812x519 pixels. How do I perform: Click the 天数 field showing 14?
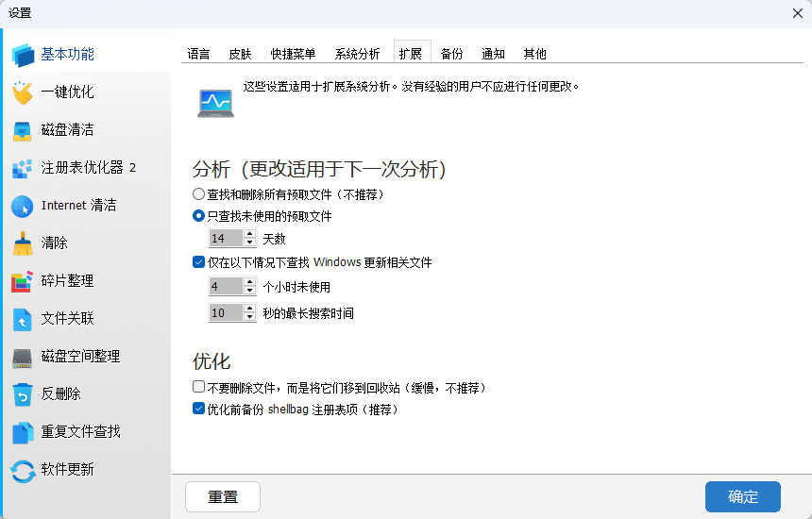[226, 238]
